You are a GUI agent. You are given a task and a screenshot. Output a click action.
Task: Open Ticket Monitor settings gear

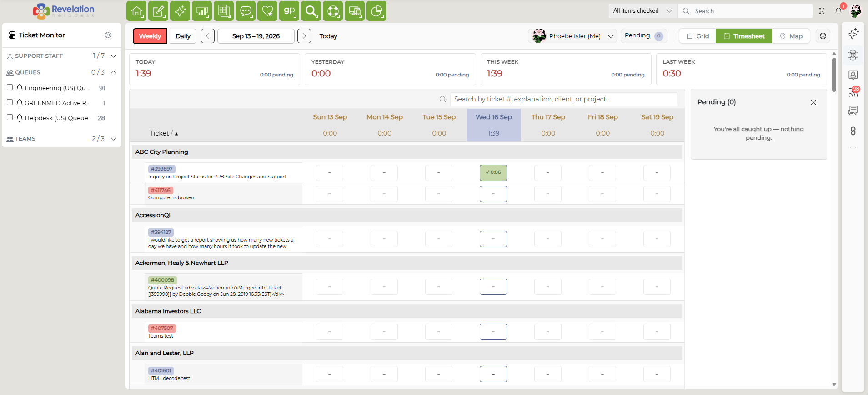click(108, 35)
